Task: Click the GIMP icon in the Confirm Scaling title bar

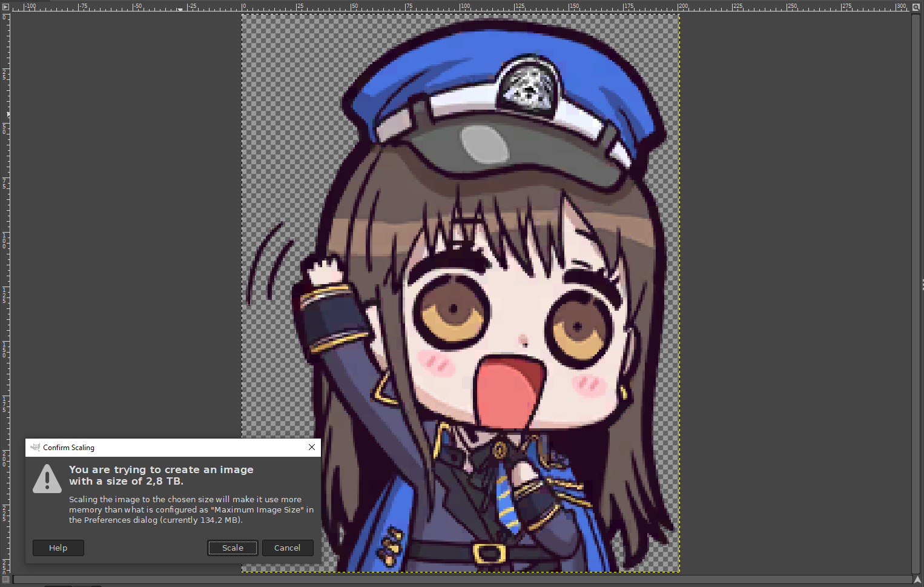Action: 35,447
